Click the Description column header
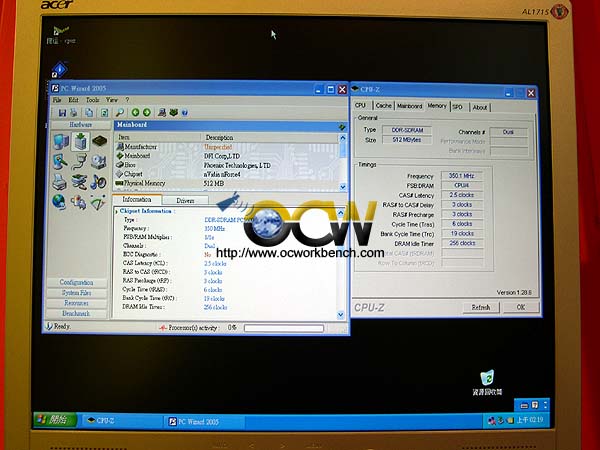The width and height of the screenshot is (600, 450). [270, 137]
